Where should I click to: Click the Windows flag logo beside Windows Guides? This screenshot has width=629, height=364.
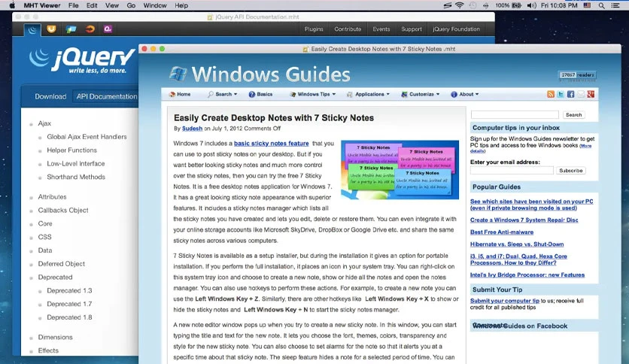[178, 74]
